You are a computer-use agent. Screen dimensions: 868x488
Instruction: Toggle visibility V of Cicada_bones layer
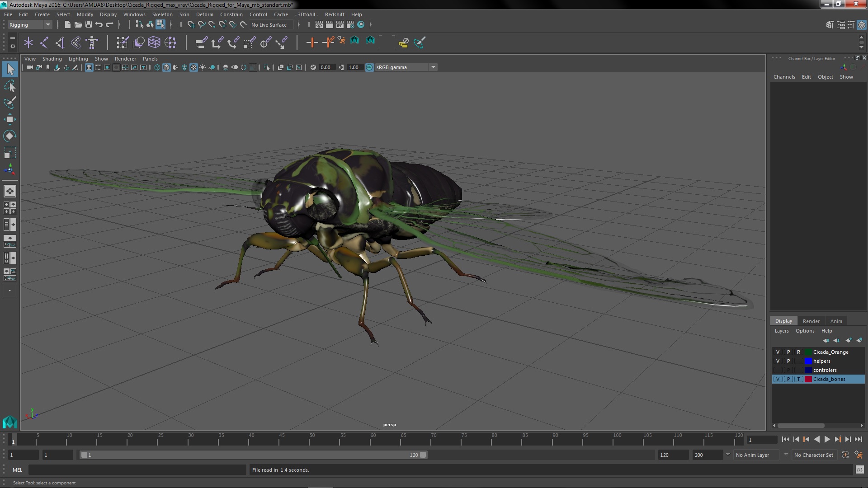pos(778,379)
